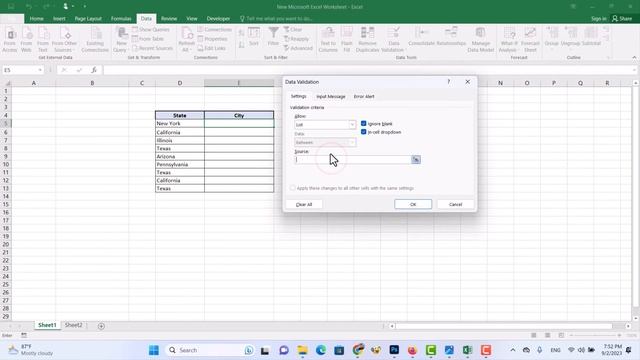640x360 pixels.
Task: Click the From Table option
Action: click(148, 39)
